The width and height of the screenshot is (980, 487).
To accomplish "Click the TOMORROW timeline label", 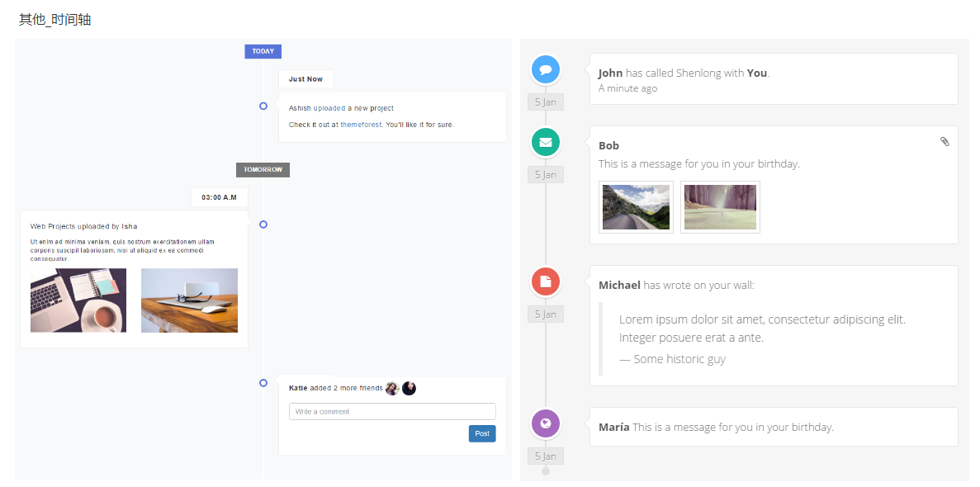I will (x=263, y=170).
